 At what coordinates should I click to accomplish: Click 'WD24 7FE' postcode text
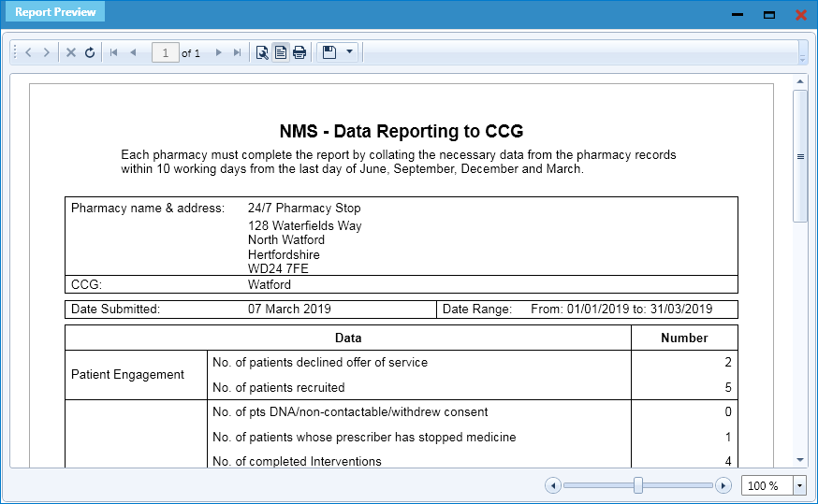tap(278, 268)
